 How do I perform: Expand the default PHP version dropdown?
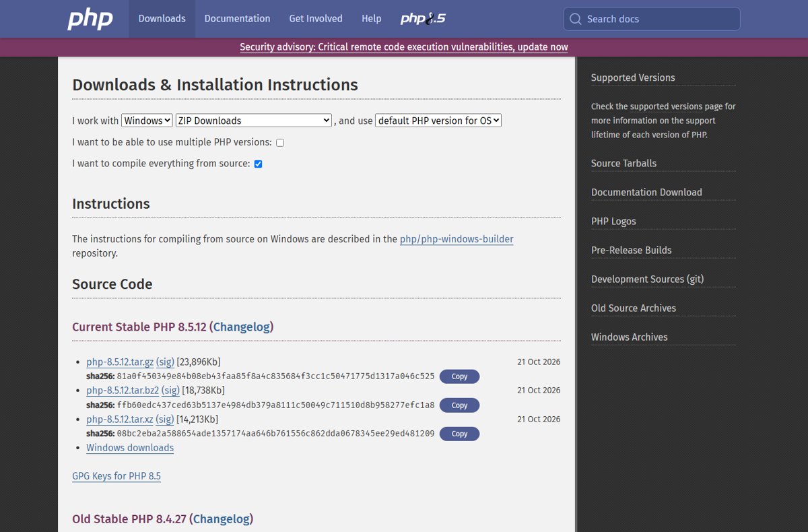(x=438, y=121)
